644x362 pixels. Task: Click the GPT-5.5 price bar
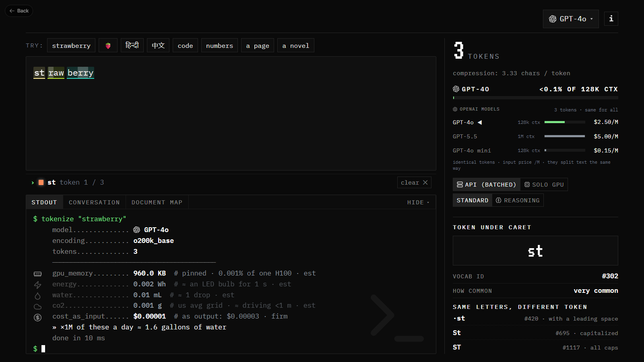(x=565, y=136)
